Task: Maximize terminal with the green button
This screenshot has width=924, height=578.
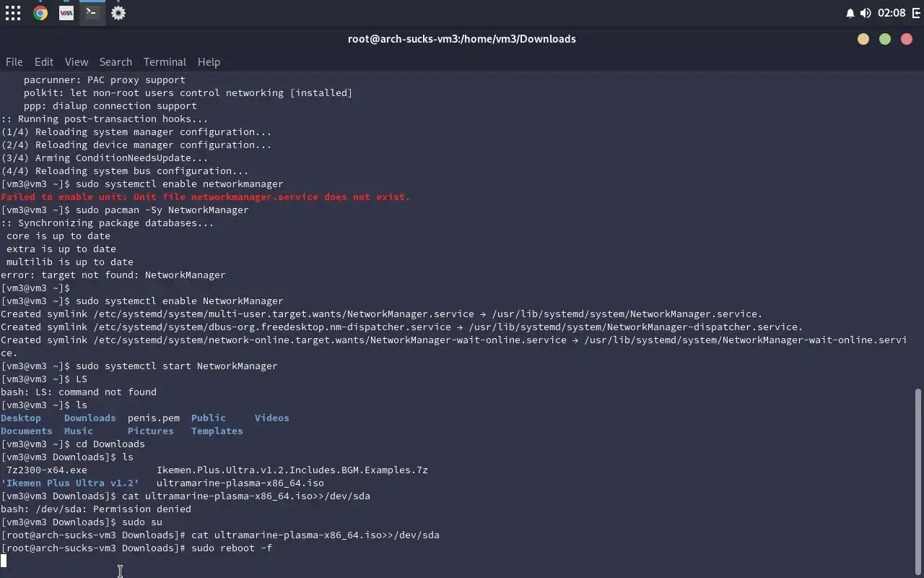Action: tap(885, 39)
